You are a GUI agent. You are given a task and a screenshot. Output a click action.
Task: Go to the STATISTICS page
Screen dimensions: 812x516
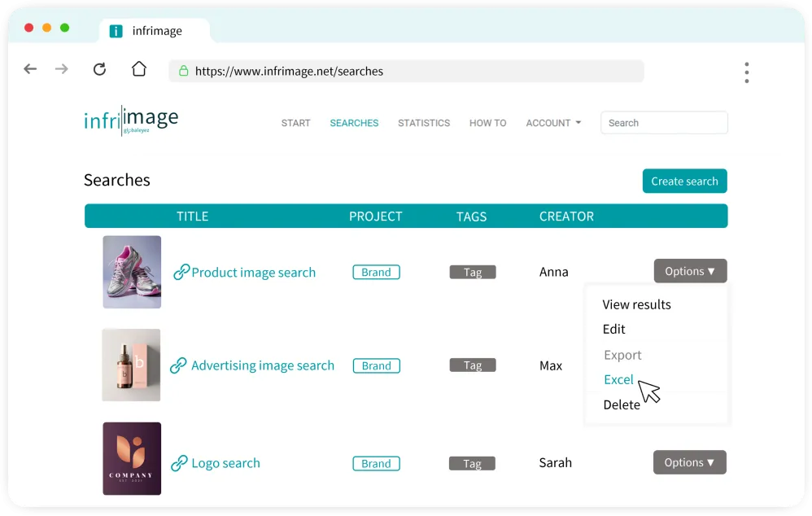424,123
